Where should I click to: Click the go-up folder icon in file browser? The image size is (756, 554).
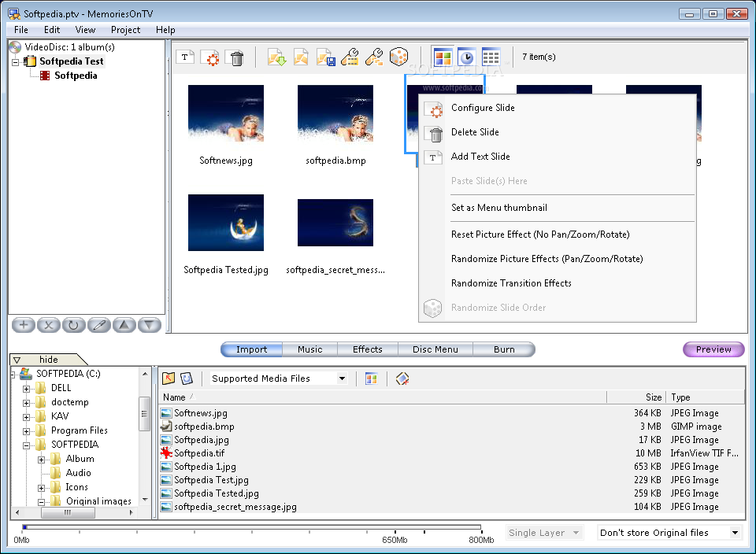pyautogui.click(x=169, y=379)
